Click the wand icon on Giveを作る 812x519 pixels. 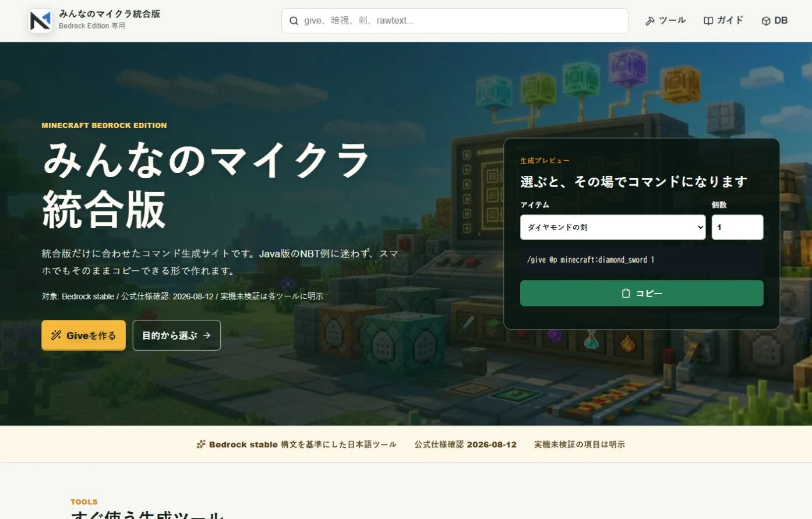(x=56, y=335)
